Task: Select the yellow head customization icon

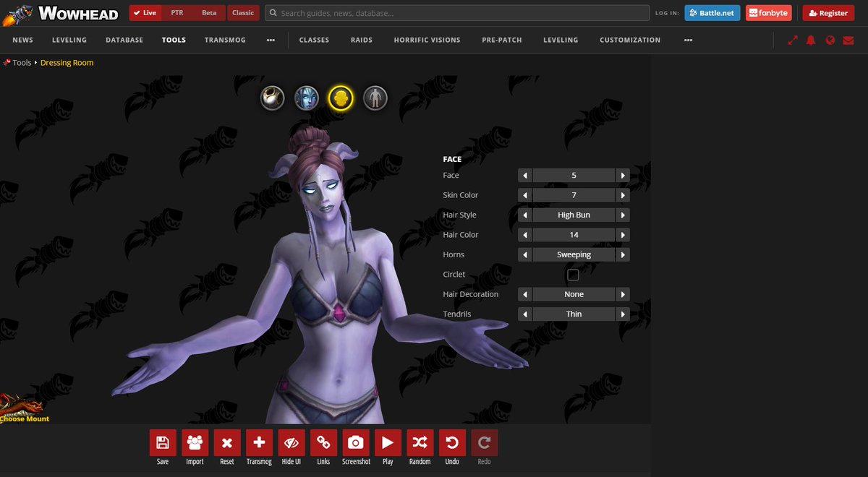Action: coord(341,98)
